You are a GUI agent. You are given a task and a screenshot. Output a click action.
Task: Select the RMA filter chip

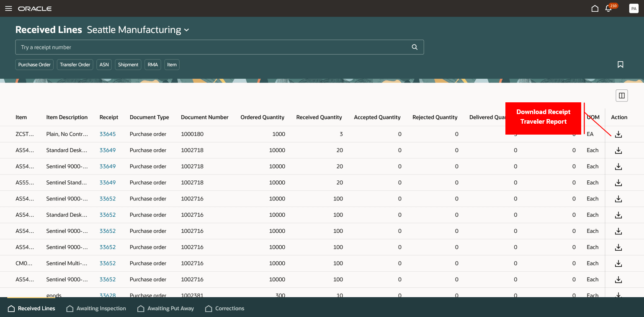tap(153, 65)
